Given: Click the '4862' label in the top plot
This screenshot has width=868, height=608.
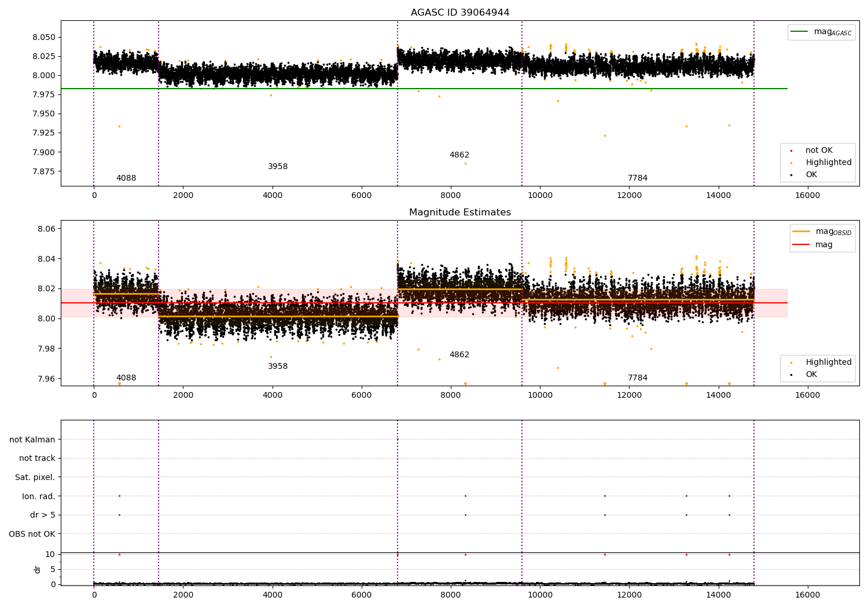Looking at the screenshot, I should 459,155.
